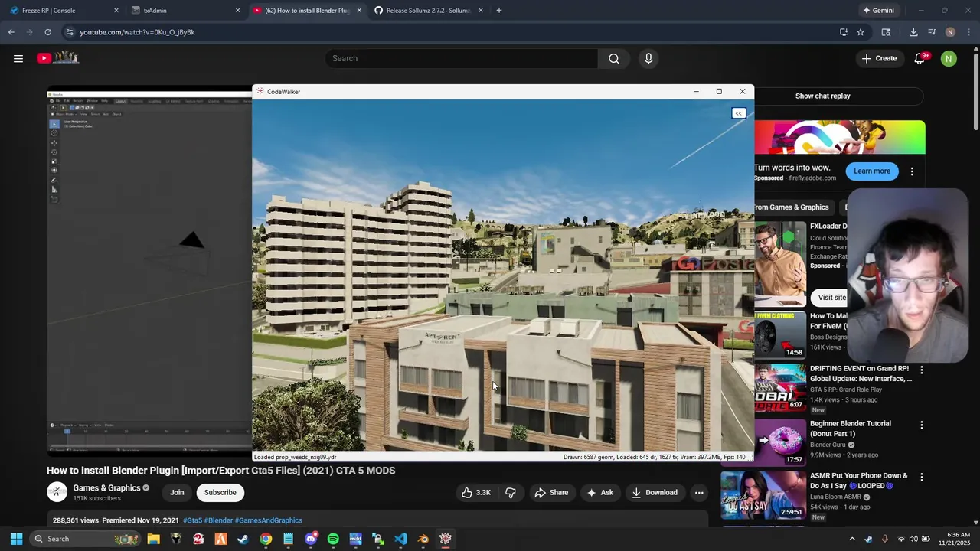Open the Chrome profile avatar

click(950, 32)
